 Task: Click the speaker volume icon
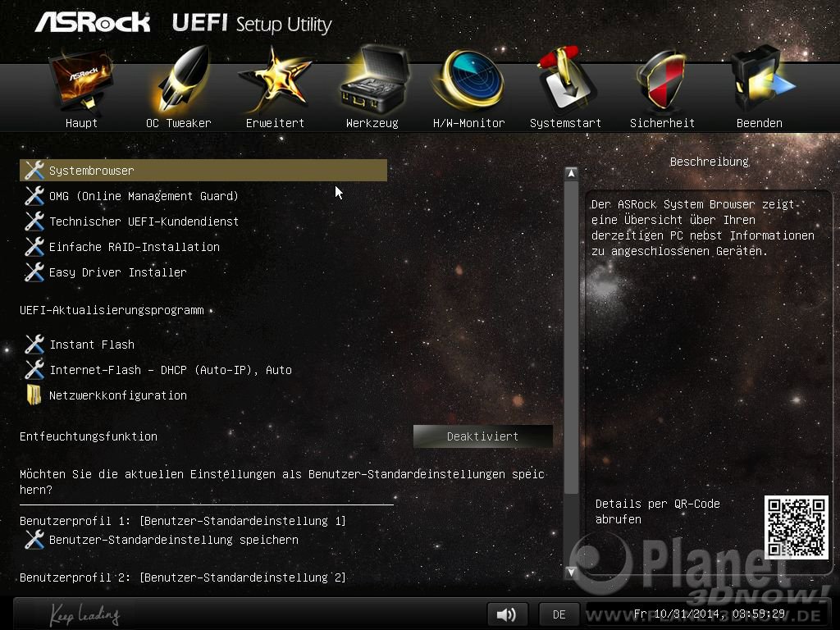507,614
